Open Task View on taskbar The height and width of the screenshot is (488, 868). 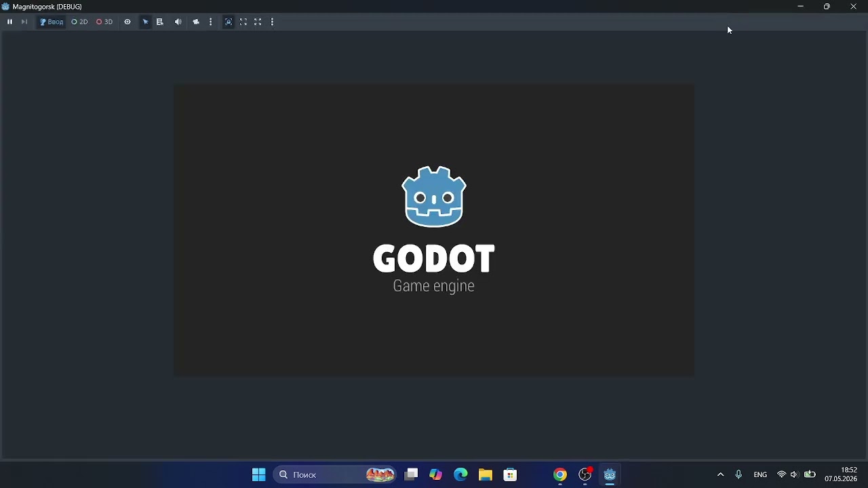411,474
